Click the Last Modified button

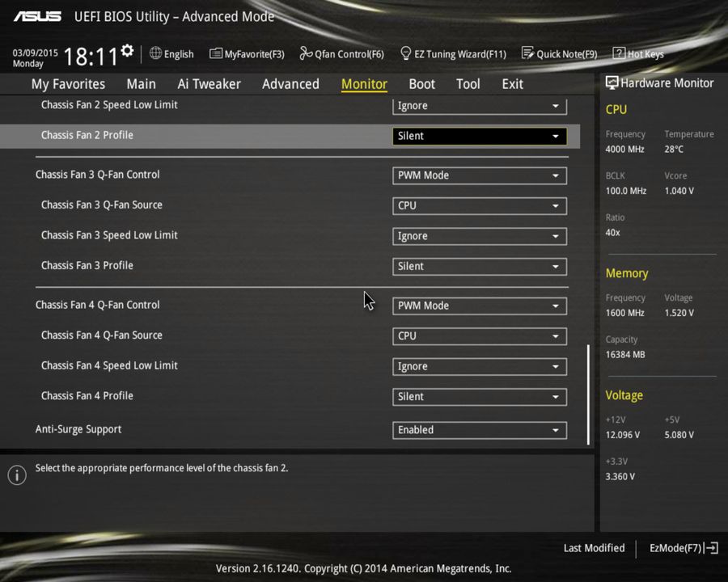(594, 548)
